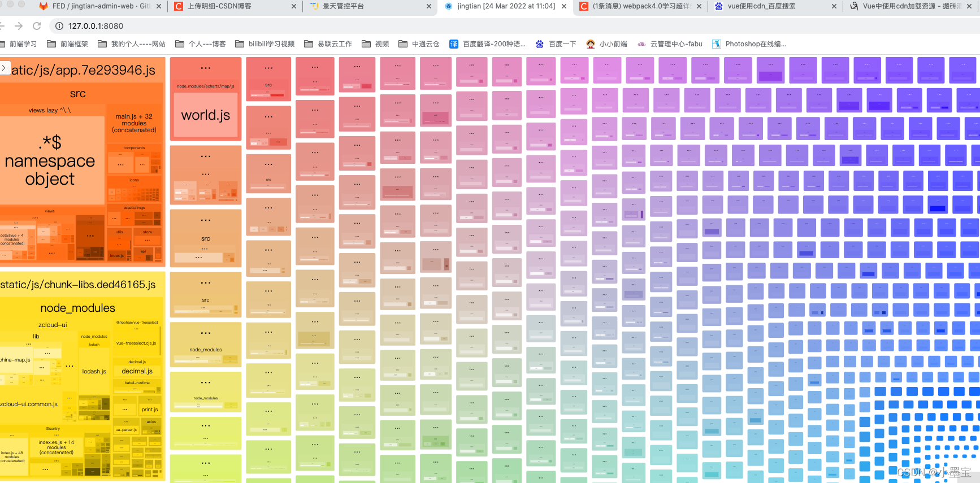980x483 pixels.
Task: Close the 上传明细-CSDN博客 tab
Action: (293, 6)
